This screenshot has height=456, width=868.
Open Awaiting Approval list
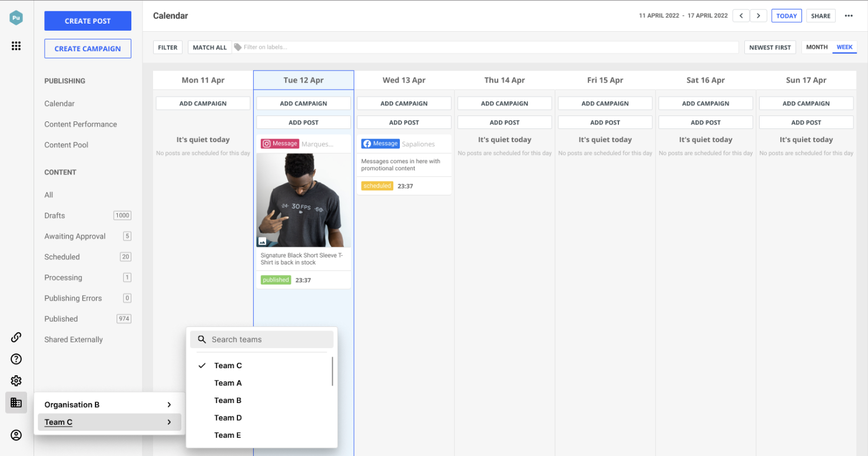pyautogui.click(x=88, y=236)
